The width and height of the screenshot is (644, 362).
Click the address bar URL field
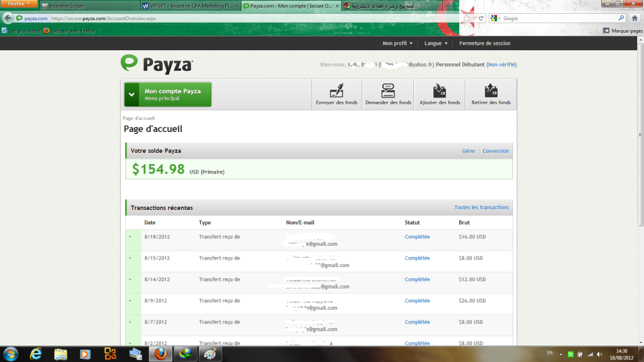click(255, 18)
